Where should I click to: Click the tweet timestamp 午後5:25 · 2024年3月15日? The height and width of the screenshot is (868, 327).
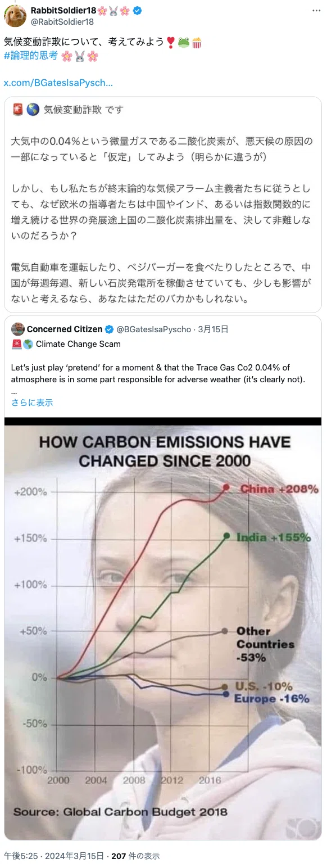(x=54, y=856)
